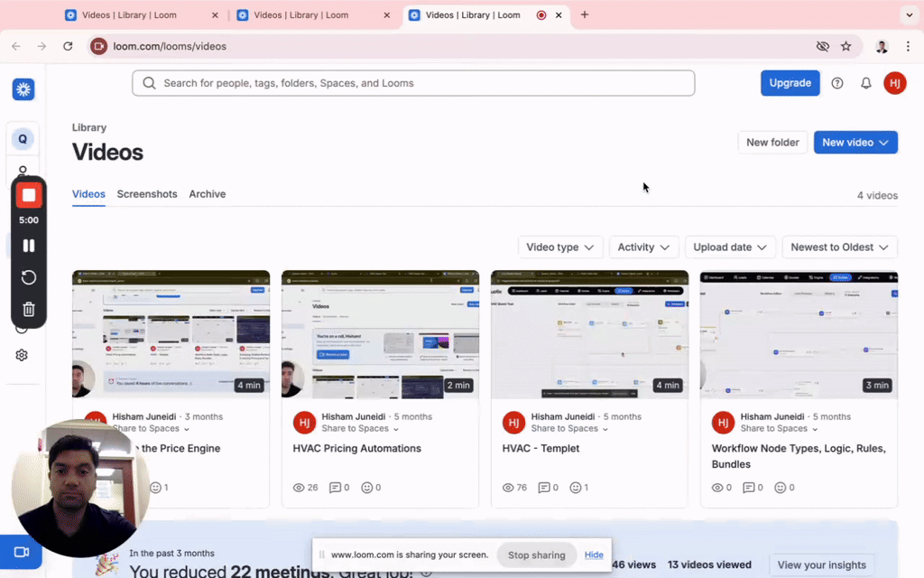Open the red HJ account avatar in the header
The height and width of the screenshot is (578, 924).
pos(894,83)
